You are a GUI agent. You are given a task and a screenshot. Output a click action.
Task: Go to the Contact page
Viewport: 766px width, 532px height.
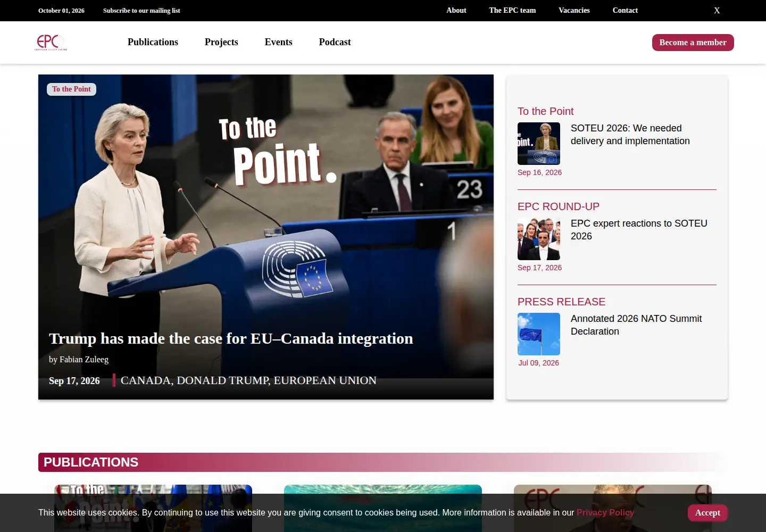click(x=625, y=11)
